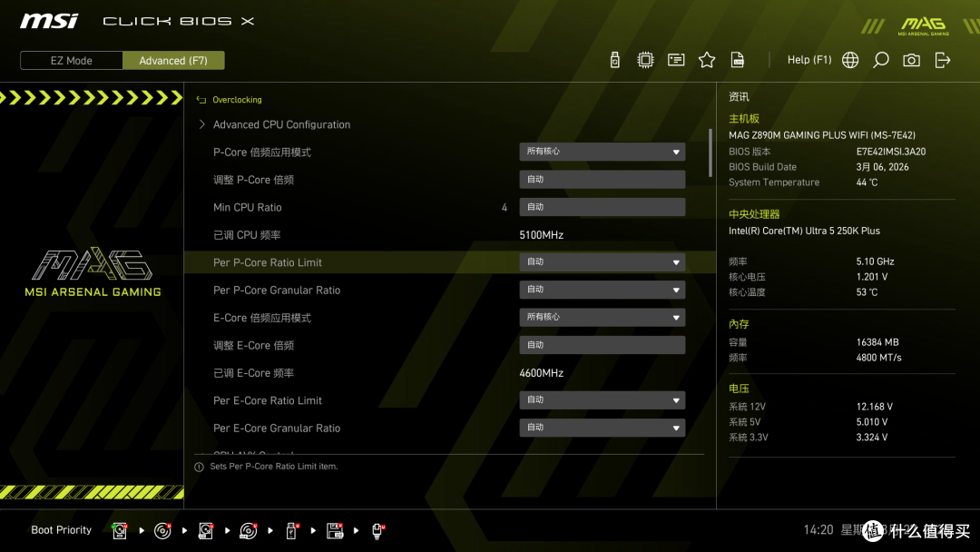980x552 pixels.
Task: Change language with the globe icon
Action: tap(850, 60)
